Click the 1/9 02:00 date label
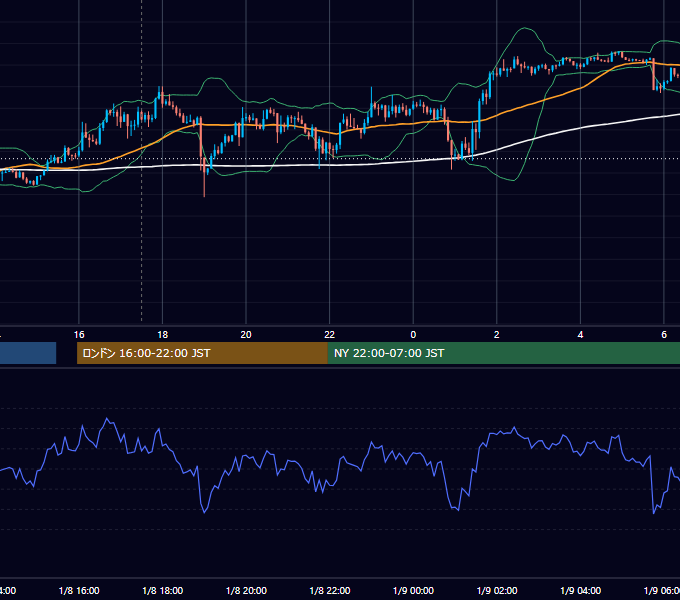Image resolution: width=680 pixels, height=600 pixels. [x=497, y=590]
